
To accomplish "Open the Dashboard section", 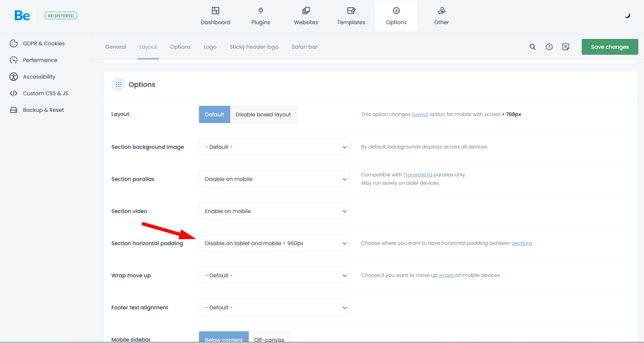I will [216, 16].
